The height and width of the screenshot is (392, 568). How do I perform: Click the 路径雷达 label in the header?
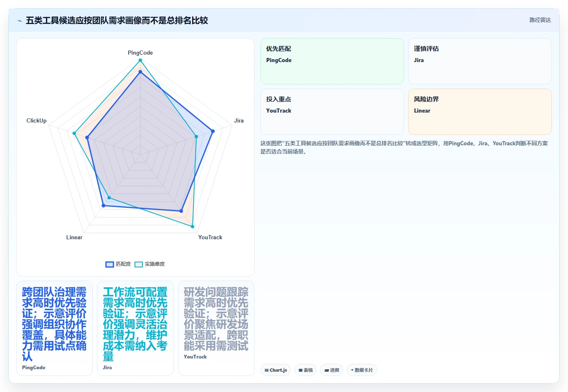tap(540, 20)
